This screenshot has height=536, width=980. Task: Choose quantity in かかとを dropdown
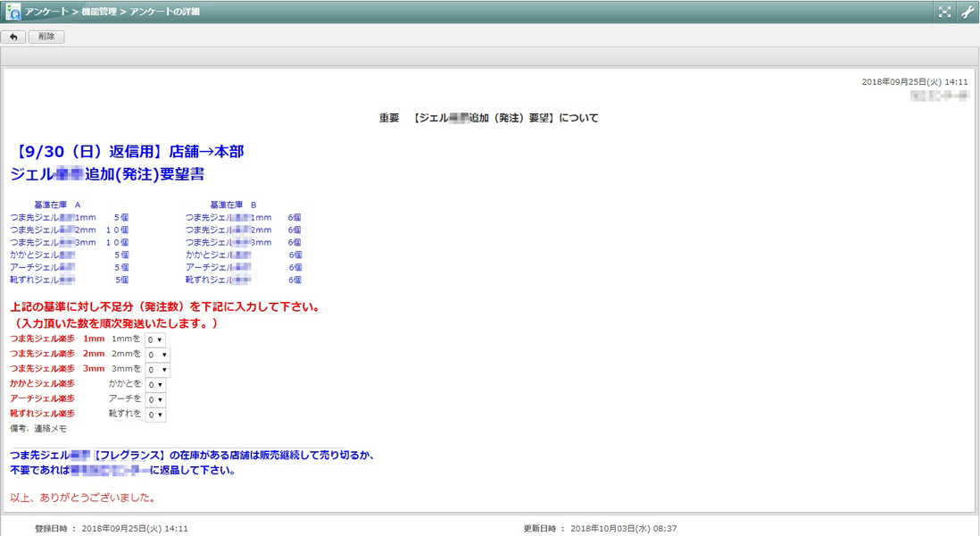[x=155, y=384]
